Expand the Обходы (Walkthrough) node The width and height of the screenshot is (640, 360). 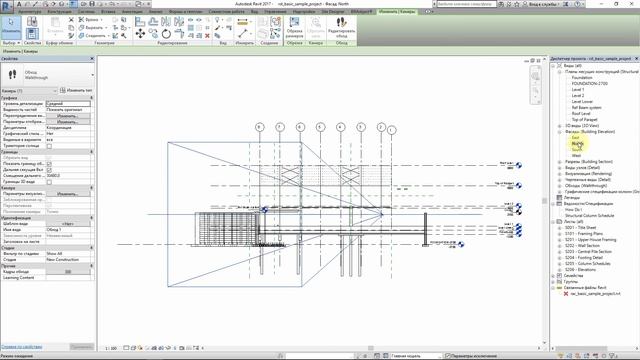560,186
